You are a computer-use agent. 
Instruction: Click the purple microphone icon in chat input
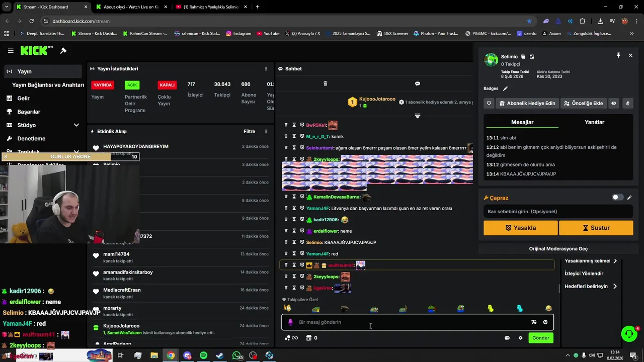(290, 322)
